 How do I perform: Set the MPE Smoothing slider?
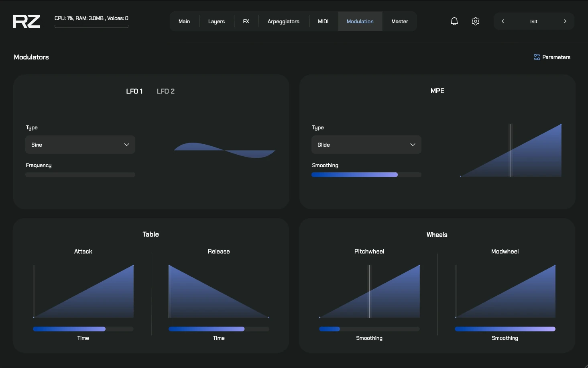pos(366,175)
